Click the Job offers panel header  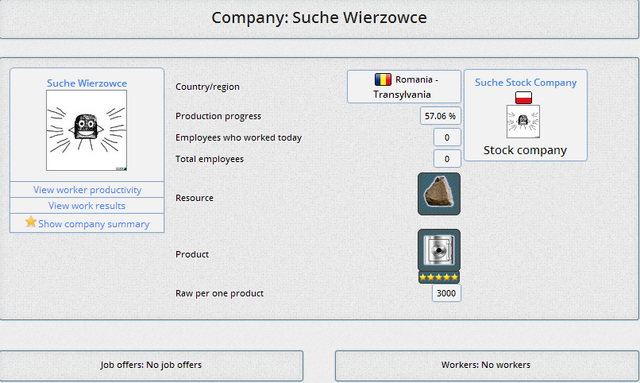click(x=151, y=365)
